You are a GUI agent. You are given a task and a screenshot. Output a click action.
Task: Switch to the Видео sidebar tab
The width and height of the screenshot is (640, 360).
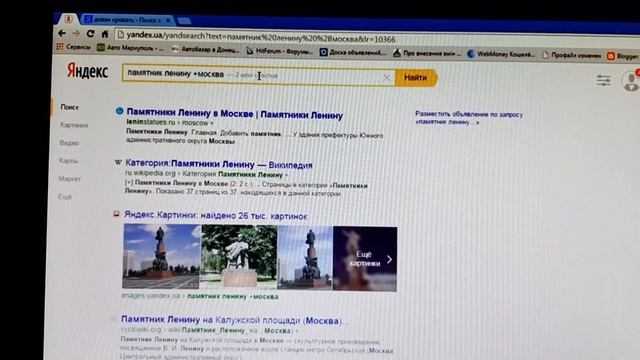pyautogui.click(x=69, y=143)
